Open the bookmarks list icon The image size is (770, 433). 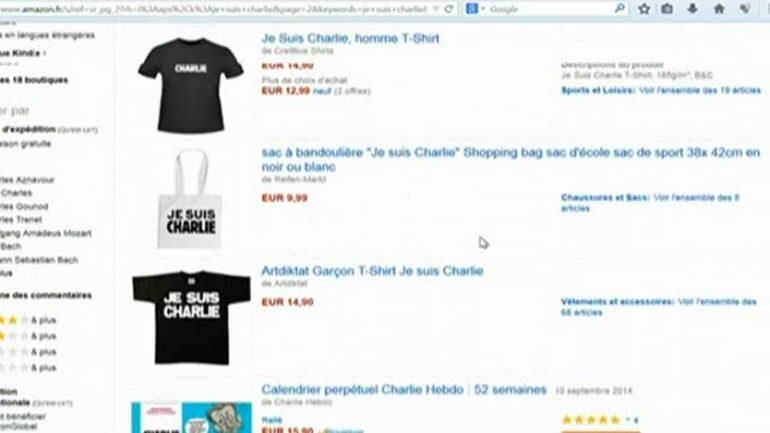667,8
